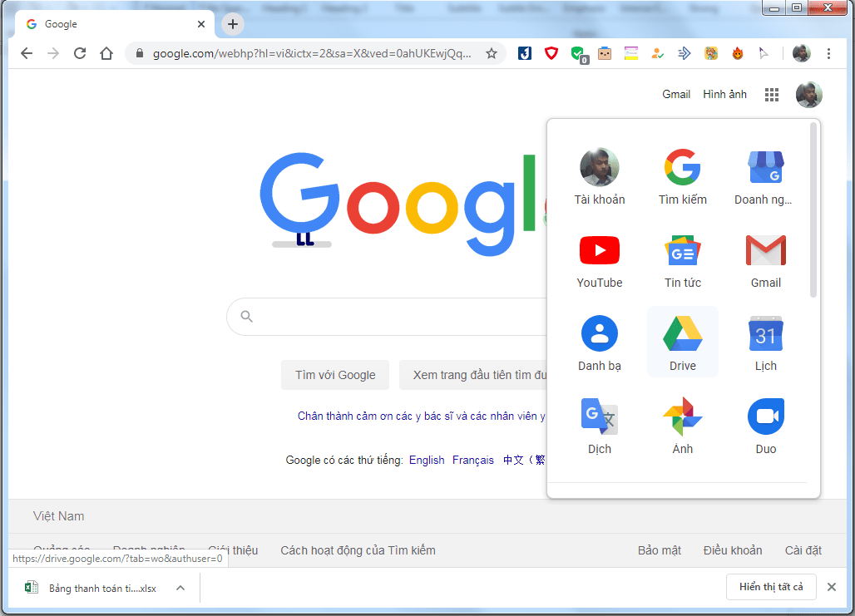Image resolution: width=855 pixels, height=616 pixels.
Task: Open Cài đặt footer menu
Action: coord(803,550)
